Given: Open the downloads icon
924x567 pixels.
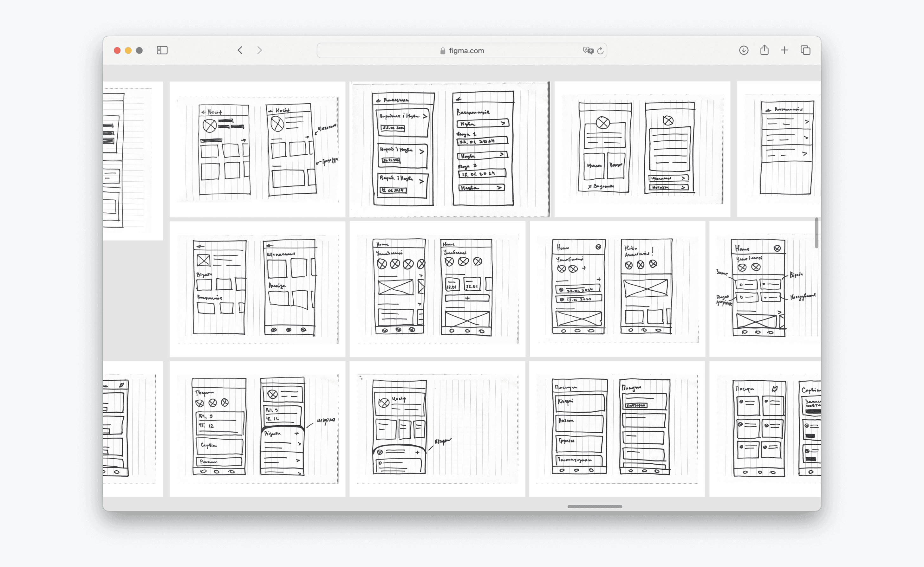Looking at the screenshot, I should click(x=744, y=50).
